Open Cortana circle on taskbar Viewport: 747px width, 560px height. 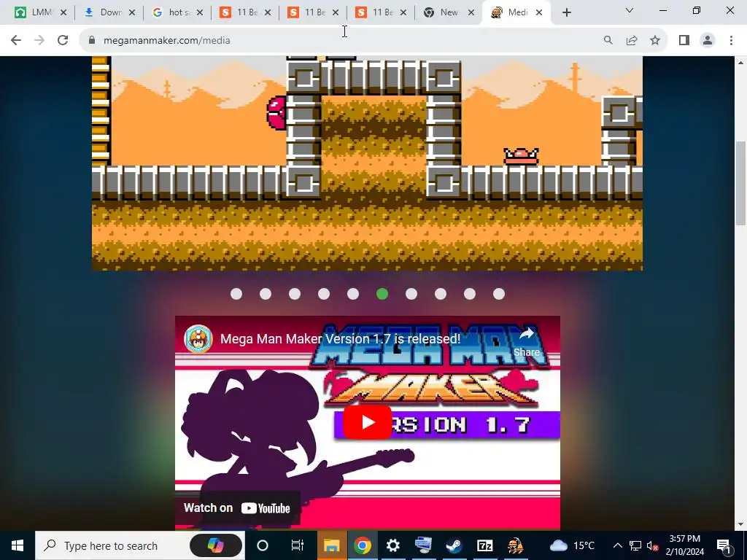[x=263, y=545]
